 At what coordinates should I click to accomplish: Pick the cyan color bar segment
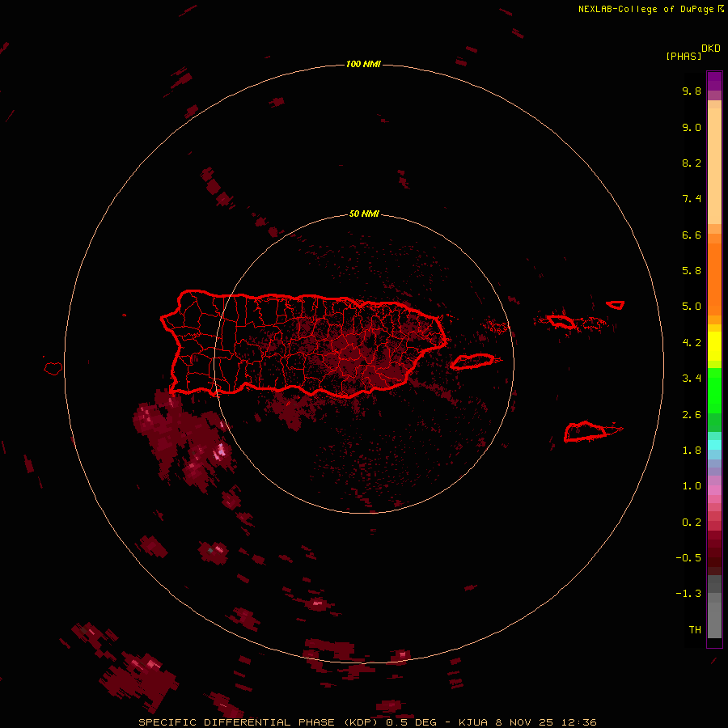point(714,444)
